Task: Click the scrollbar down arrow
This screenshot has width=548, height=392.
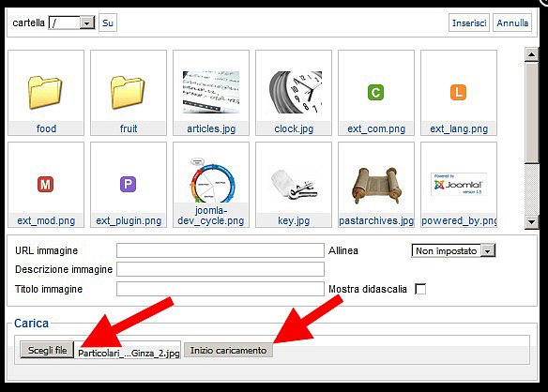Action: pyautogui.click(x=531, y=222)
